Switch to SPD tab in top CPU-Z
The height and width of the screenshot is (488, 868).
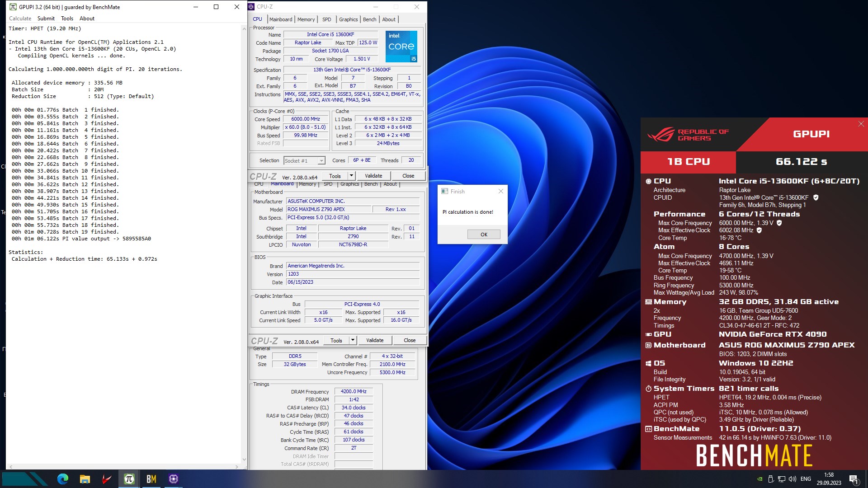click(326, 19)
